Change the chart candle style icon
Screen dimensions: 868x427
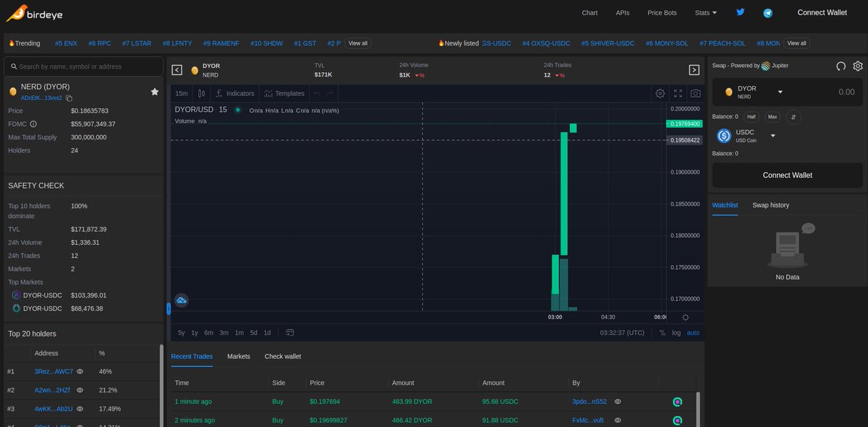click(202, 93)
